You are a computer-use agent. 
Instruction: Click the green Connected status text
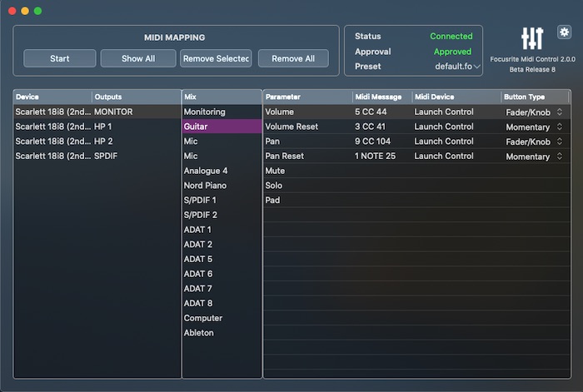[x=451, y=36]
